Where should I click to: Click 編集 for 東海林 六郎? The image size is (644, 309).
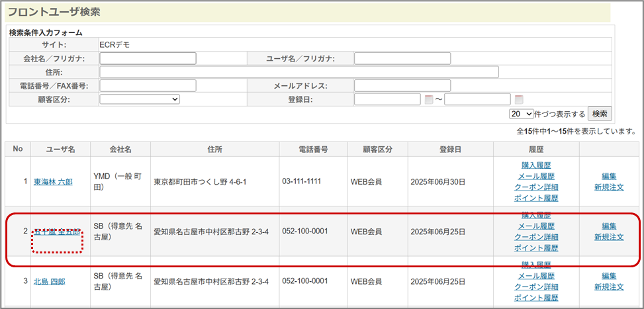609,176
